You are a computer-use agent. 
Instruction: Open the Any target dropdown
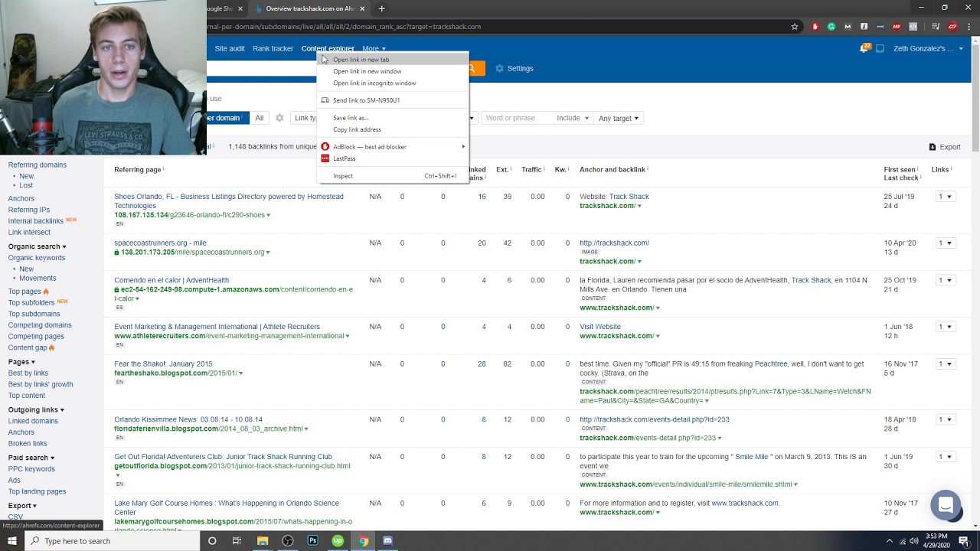point(618,118)
